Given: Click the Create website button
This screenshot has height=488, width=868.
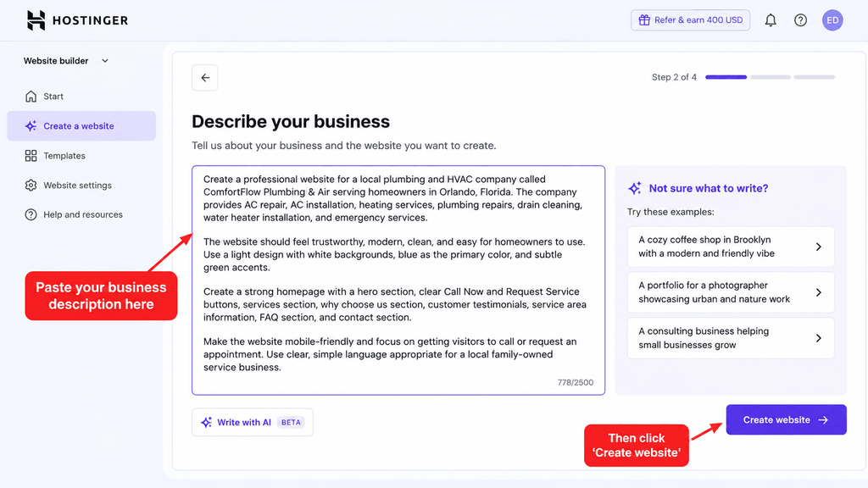Looking at the screenshot, I should (786, 420).
